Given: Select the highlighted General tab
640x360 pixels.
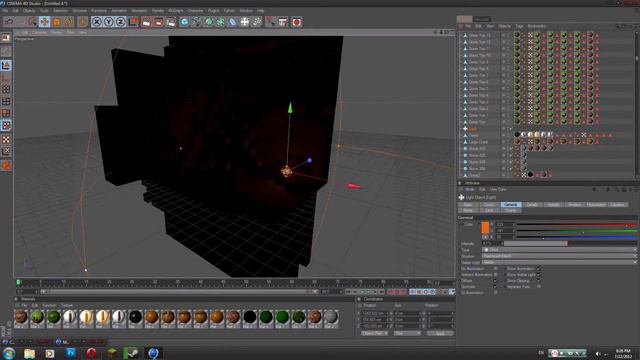Looking at the screenshot, I should pyautogui.click(x=511, y=204).
